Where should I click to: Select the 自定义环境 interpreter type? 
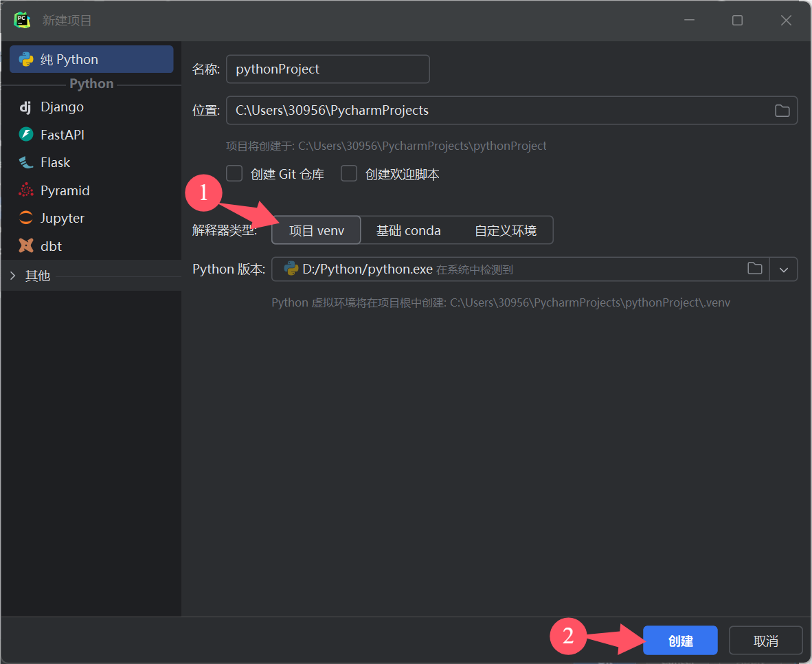coord(506,230)
